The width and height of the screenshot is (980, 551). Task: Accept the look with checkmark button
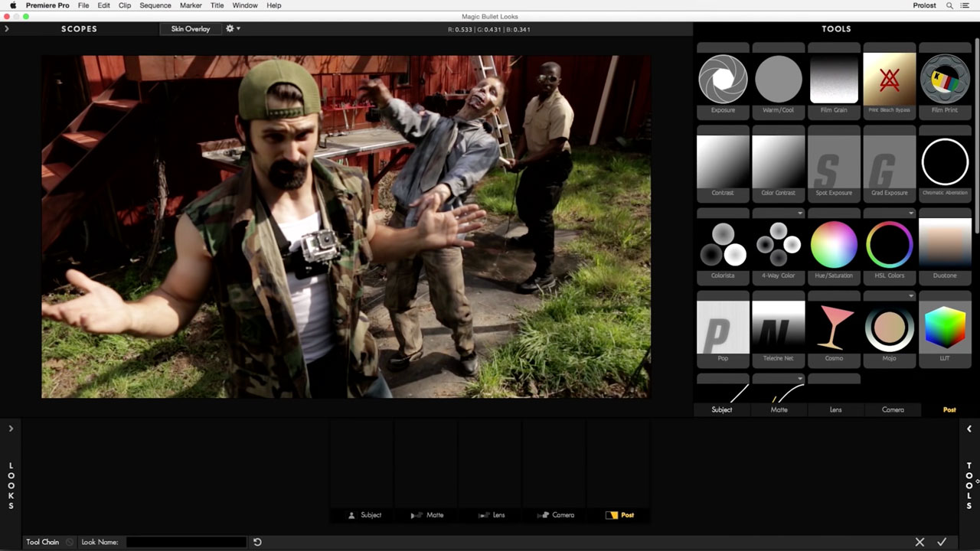click(942, 542)
